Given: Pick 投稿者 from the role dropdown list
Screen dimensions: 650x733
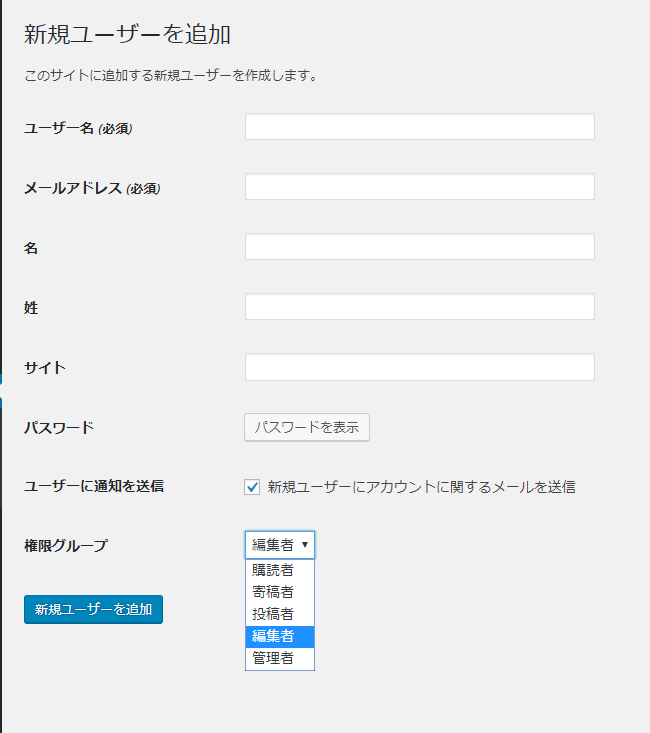Looking at the screenshot, I should tap(273, 614).
